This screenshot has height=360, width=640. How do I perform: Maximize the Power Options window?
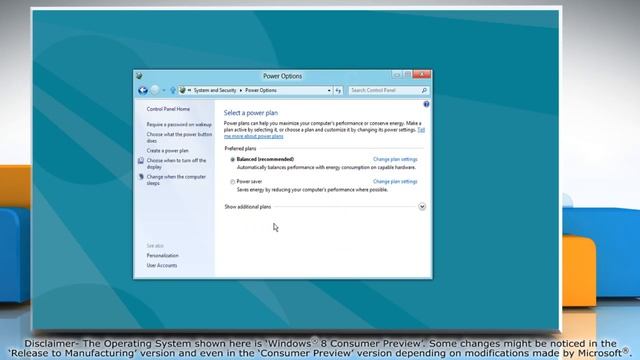coord(407,75)
